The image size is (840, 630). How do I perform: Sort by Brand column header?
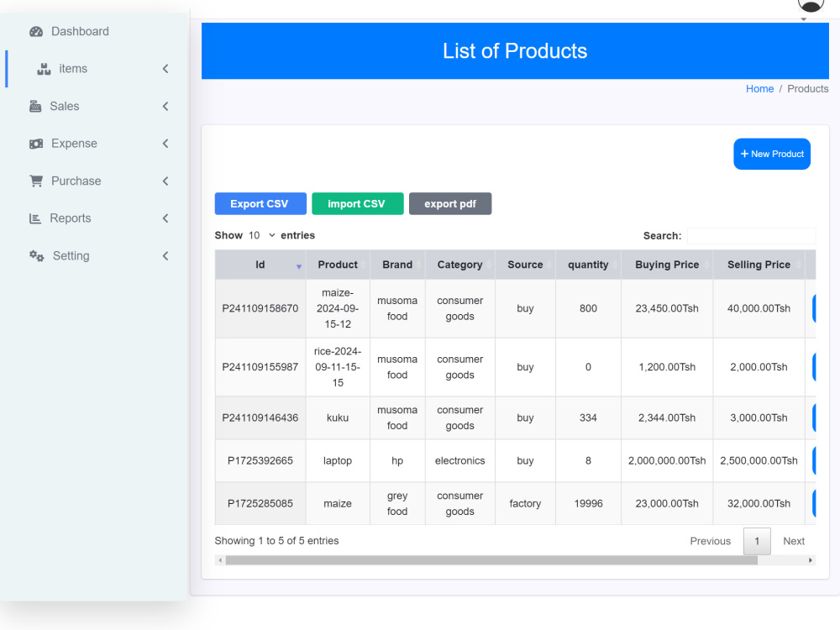point(397,265)
